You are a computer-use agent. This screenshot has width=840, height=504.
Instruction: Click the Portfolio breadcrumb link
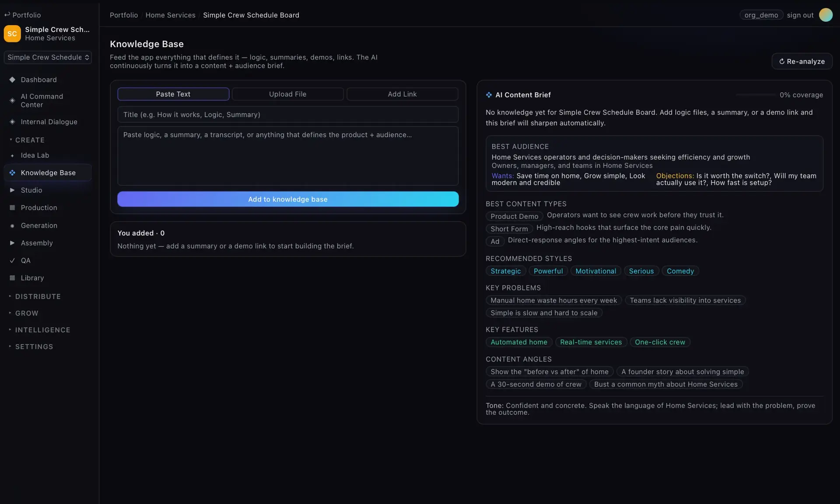(x=124, y=15)
